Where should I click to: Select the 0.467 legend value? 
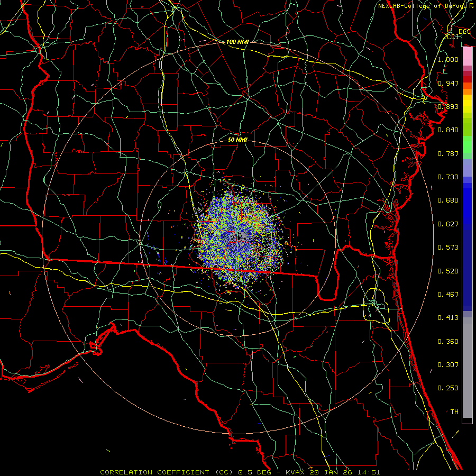click(x=448, y=295)
